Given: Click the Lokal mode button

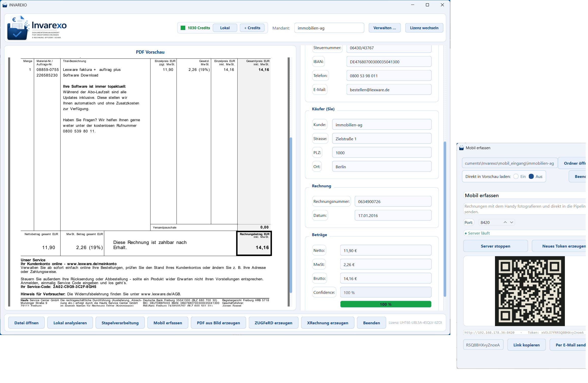Looking at the screenshot, I should point(225,28).
